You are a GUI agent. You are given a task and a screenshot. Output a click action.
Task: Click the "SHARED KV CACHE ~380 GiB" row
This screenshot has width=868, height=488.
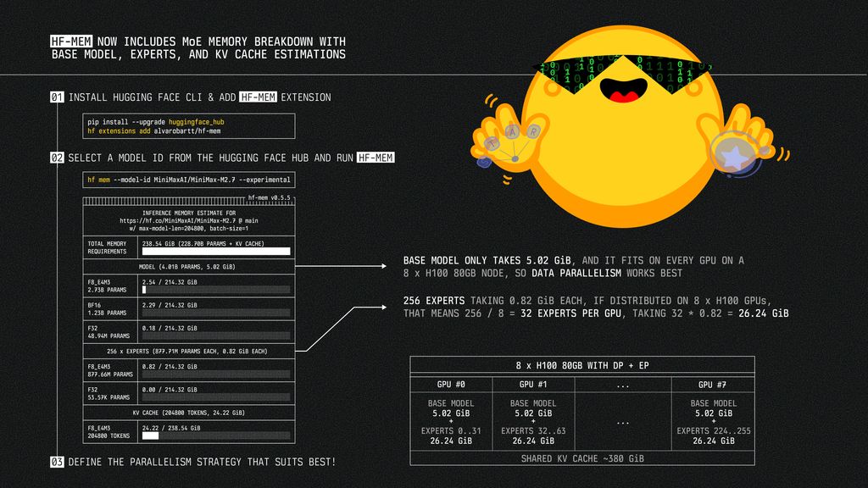[582, 458]
